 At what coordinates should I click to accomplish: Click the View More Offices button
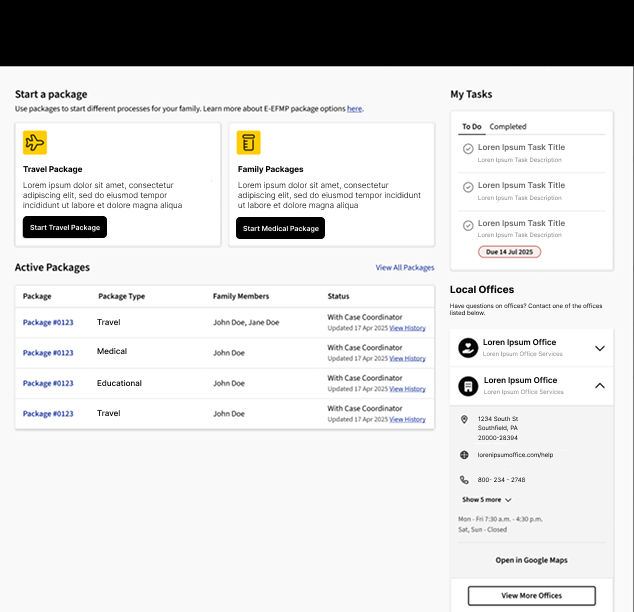pyautogui.click(x=531, y=596)
